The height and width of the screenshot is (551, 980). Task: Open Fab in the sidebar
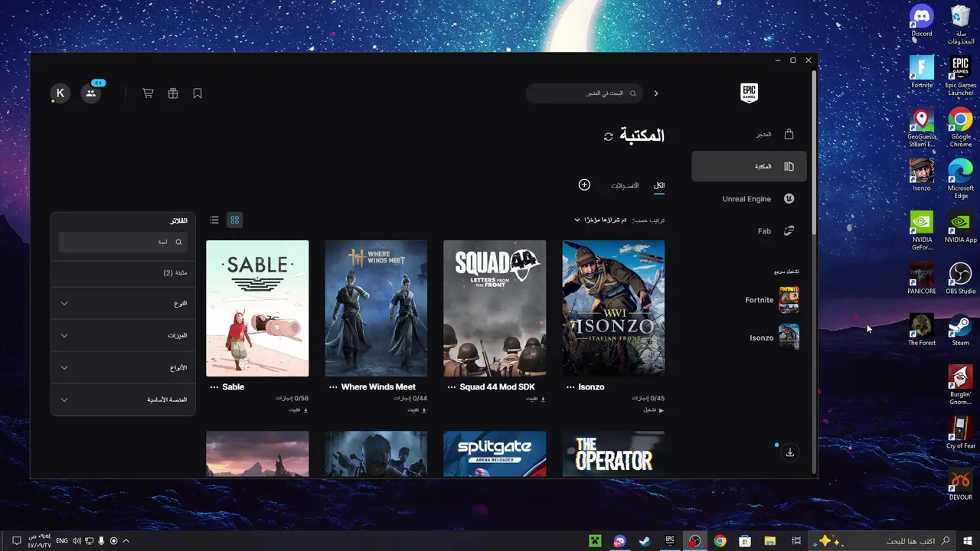coord(749,231)
